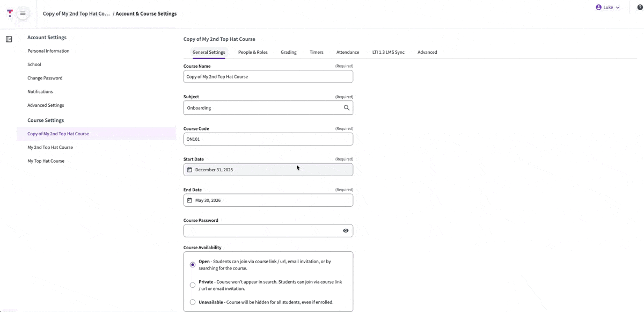Click the Luke user avatar icon
The image size is (644, 312).
click(598, 7)
